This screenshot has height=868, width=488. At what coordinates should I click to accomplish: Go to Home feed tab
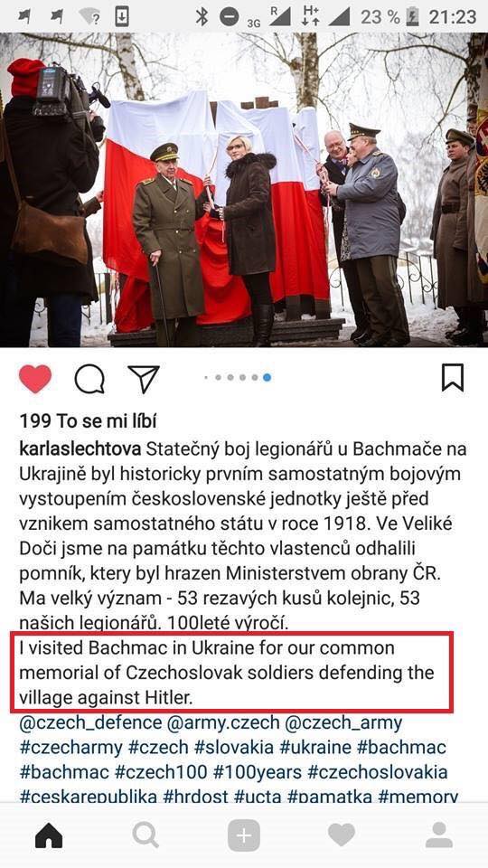click(x=49, y=835)
